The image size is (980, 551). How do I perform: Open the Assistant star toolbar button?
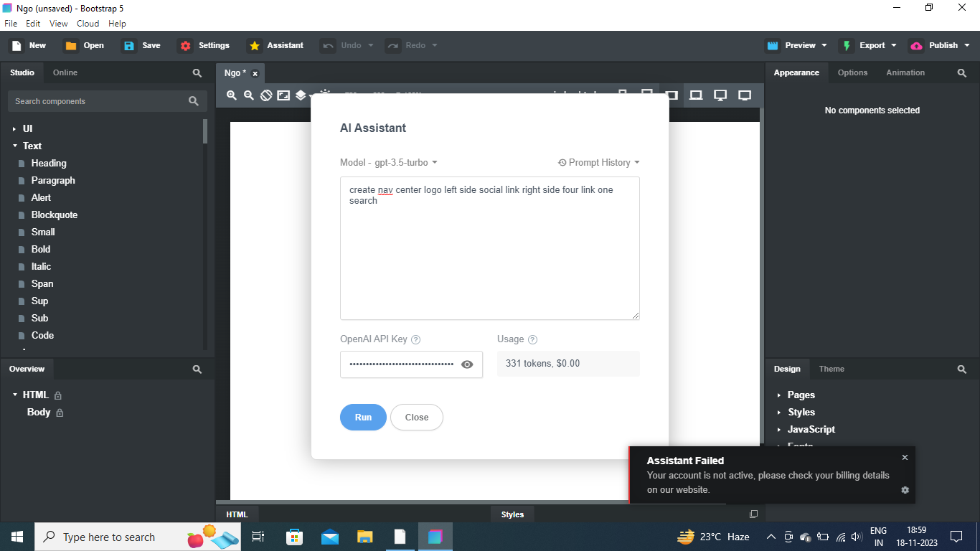(275, 45)
